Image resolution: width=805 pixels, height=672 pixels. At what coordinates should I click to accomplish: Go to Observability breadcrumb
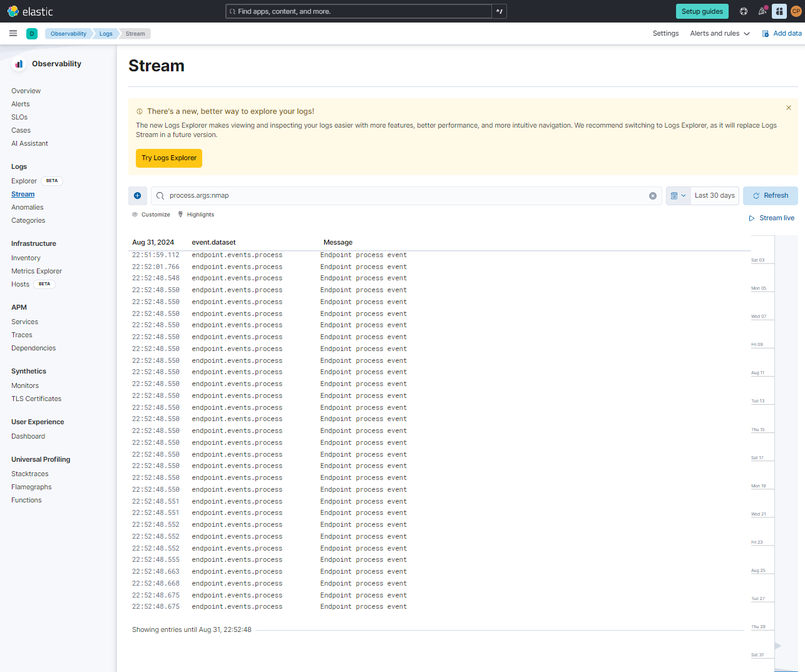coord(68,34)
